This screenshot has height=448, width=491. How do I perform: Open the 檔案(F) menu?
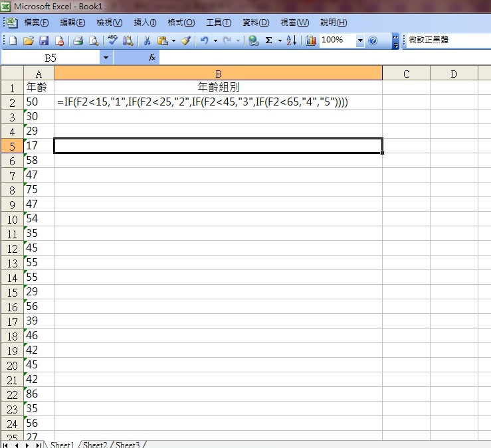pos(37,23)
